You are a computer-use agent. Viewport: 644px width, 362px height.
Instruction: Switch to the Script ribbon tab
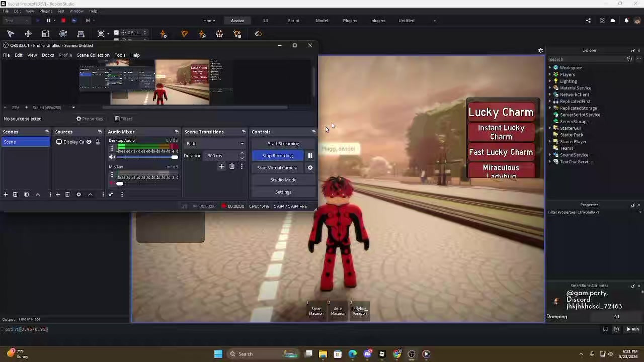pyautogui.click(x=293, y=21)
